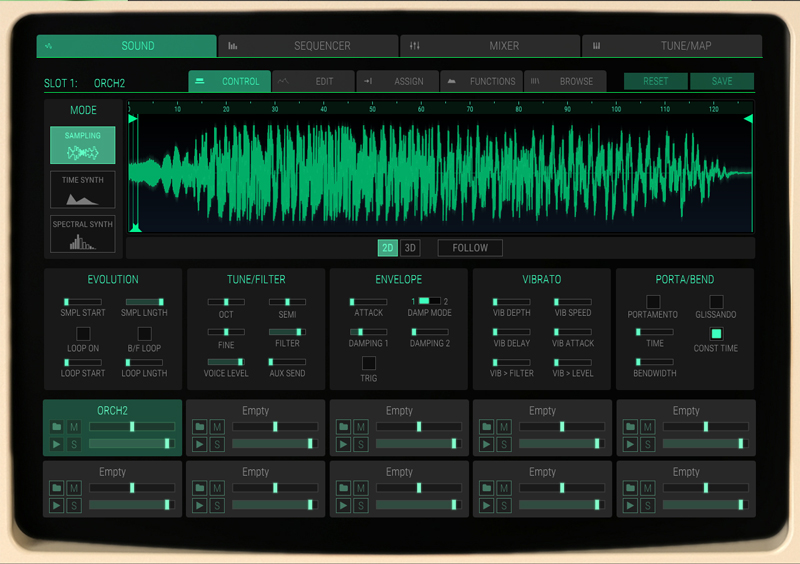Click the VIB > LEVEL slider
This screenshot has height=564, width=800.
(x=573, y=362)
